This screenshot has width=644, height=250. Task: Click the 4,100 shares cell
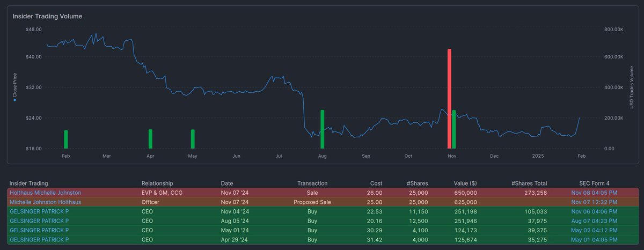[x=420, y=231]
